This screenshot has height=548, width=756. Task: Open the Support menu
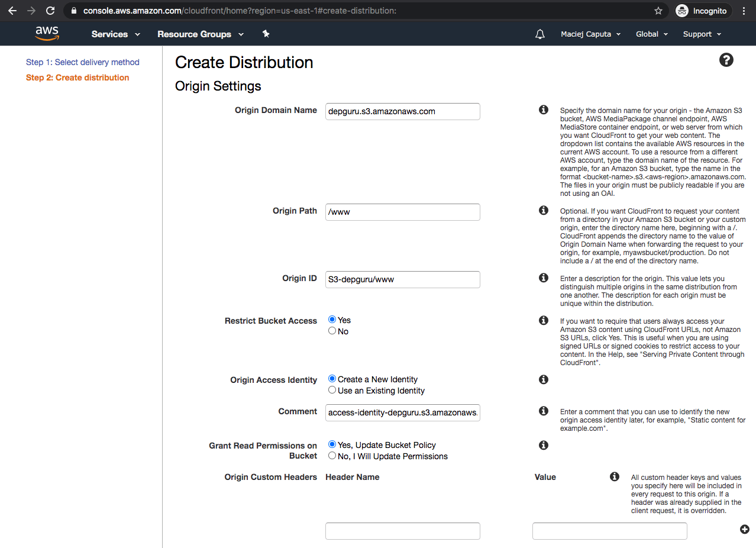[702, 34]
